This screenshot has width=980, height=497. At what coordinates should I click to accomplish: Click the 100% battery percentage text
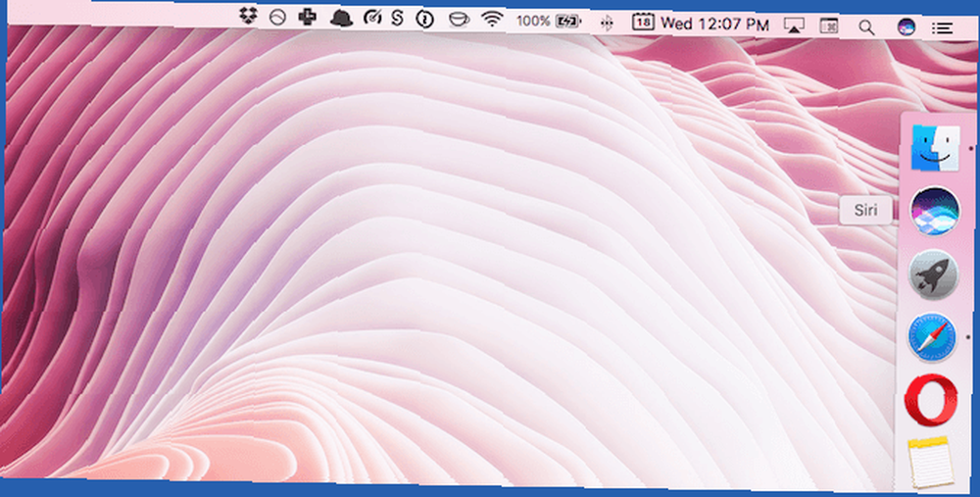pos(533,21)
